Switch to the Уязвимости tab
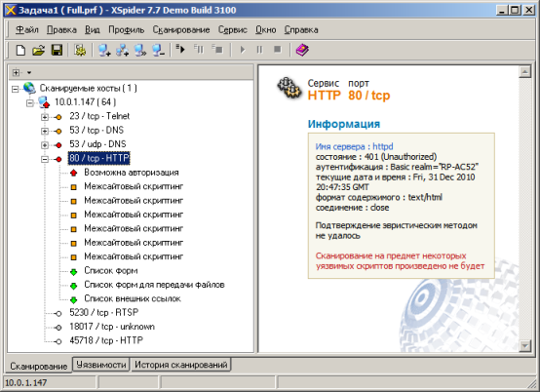 pyautogui.click(x=101, y=365)
